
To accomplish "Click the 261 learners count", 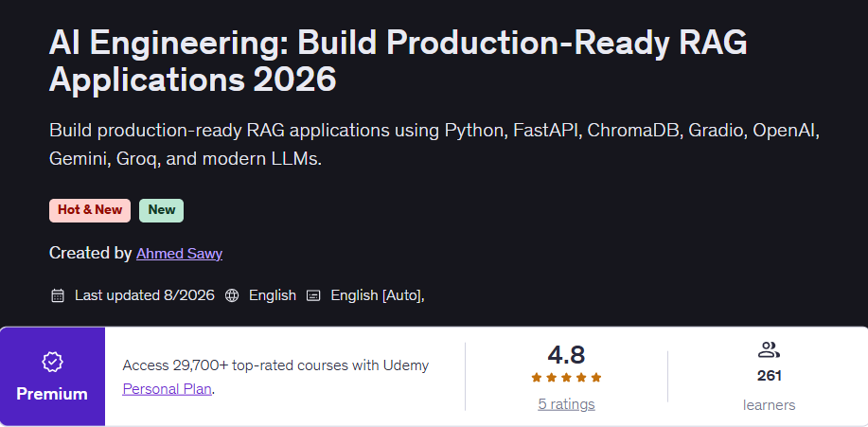I will point(769,376).
